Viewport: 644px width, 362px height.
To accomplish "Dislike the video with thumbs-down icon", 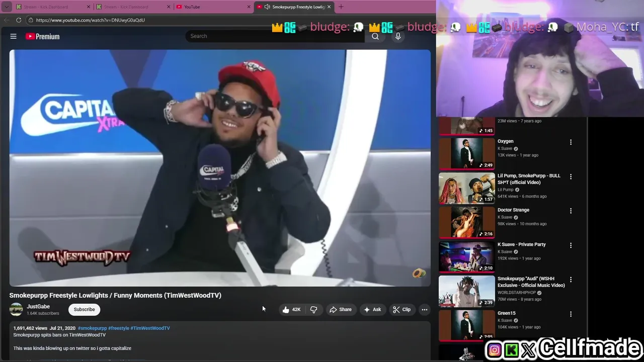I will click(313, 310).
